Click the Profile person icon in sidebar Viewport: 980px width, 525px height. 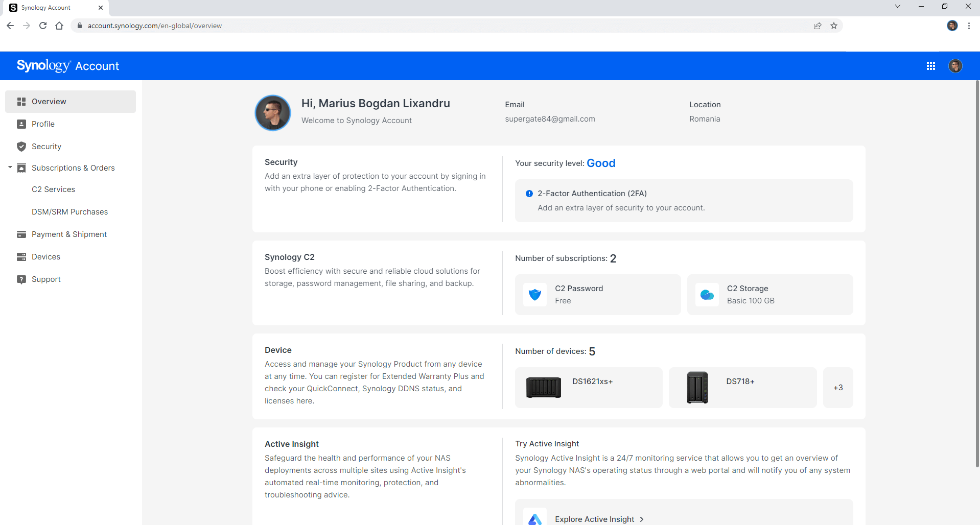tap(21, 124)
